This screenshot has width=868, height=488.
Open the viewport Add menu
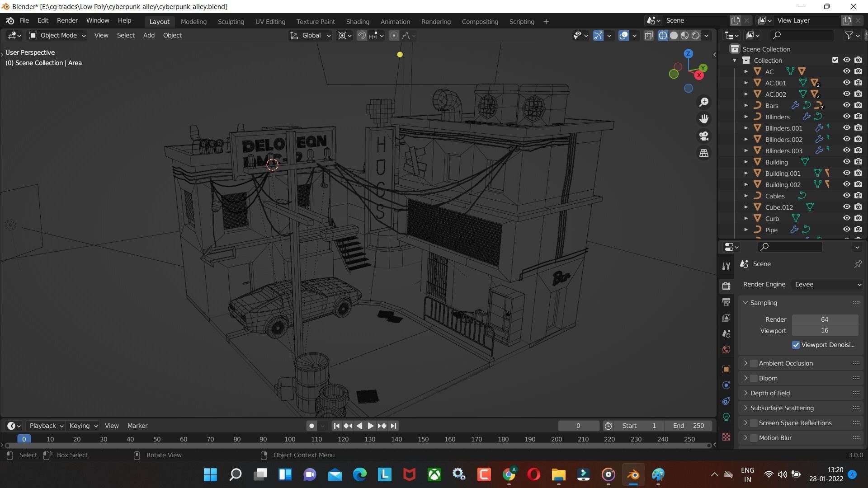pyautogui.click(x=149, y=35)
